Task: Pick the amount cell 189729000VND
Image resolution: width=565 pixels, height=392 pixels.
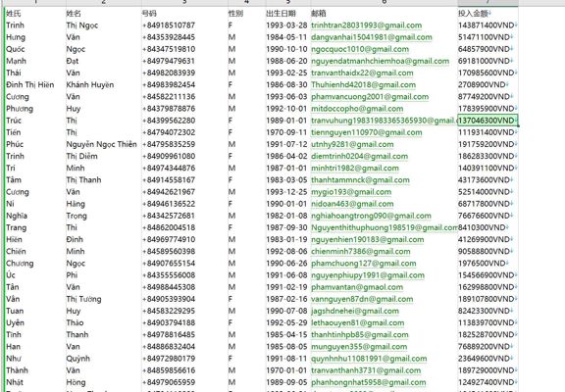Action: pyautogui.click(x=488, y=370)
